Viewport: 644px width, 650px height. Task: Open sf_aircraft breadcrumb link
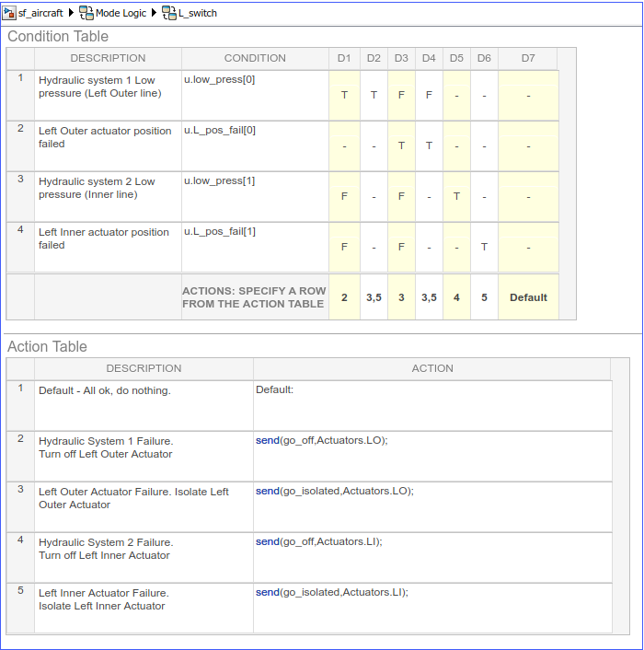point(40,13)
